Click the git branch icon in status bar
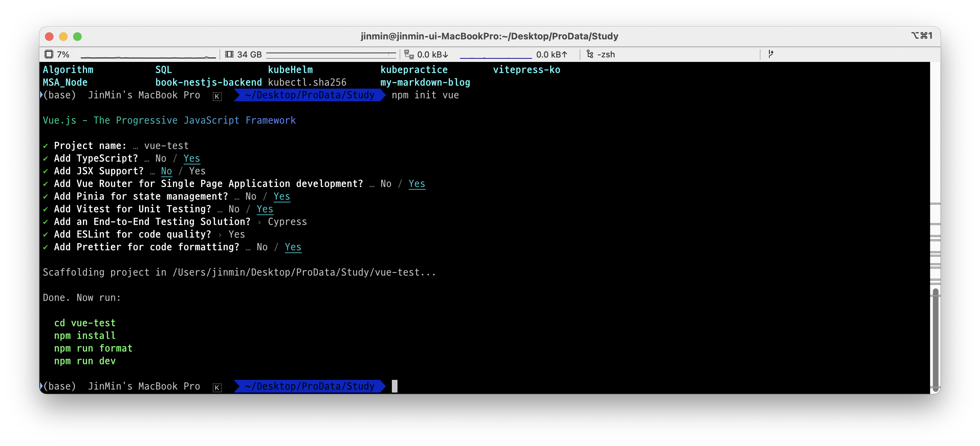This screenshot has width=980, height=446. pyautogui.click(x=771, y=54)
